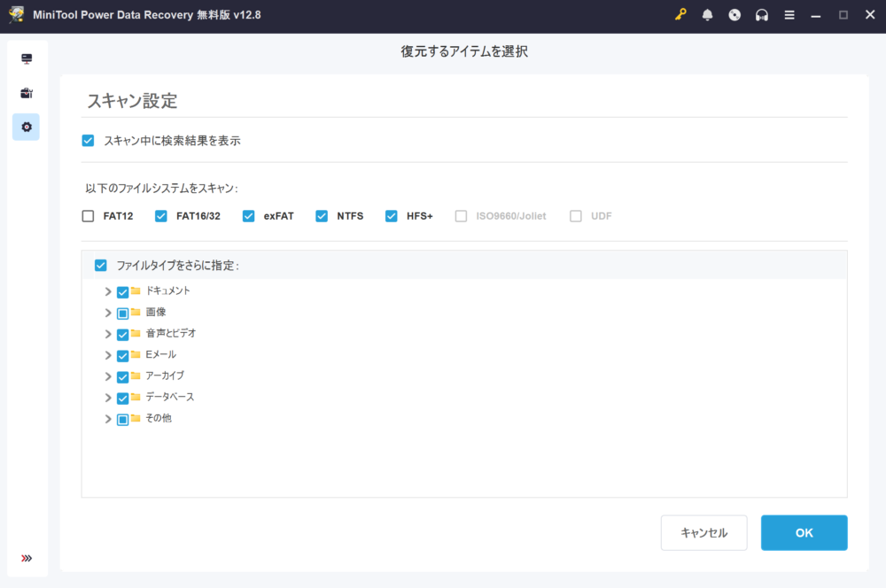Click the key icon for license registration

680,15
